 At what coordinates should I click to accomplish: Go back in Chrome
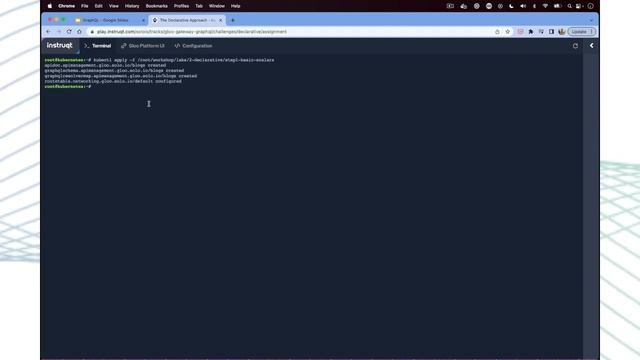click(49, 31)
